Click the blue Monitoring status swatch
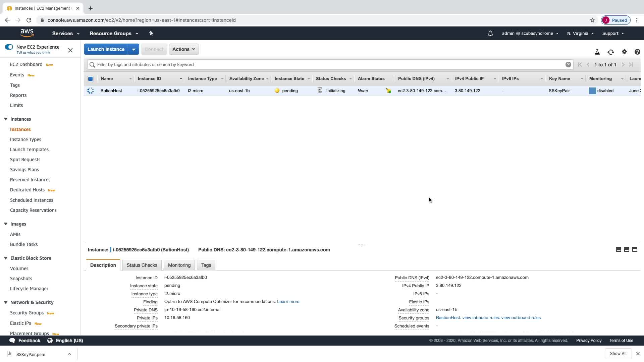Image resolution: width=644 pixels, height=362 pixels. coord(592,91)
